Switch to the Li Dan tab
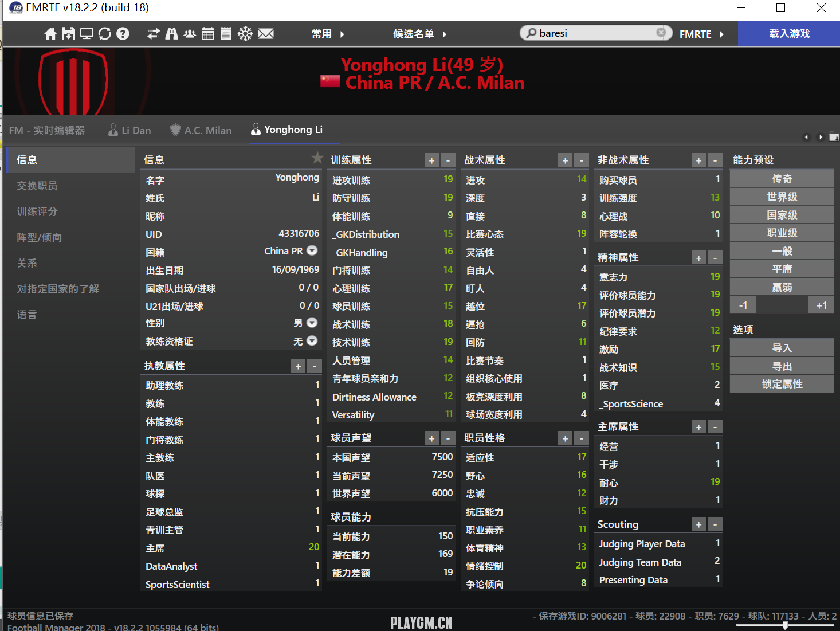Screen dimensions: 840x631 129,130
